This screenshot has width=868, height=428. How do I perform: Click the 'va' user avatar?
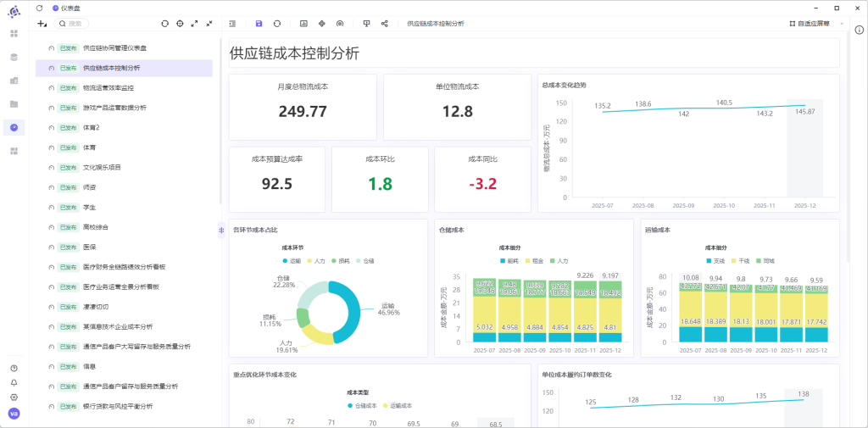(14, 414)
